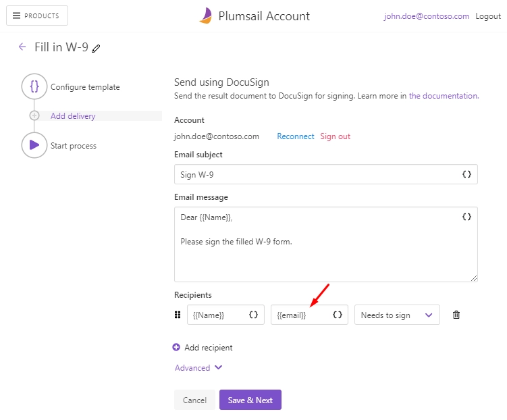Click into the Email subject field

(x=326, y=174)
